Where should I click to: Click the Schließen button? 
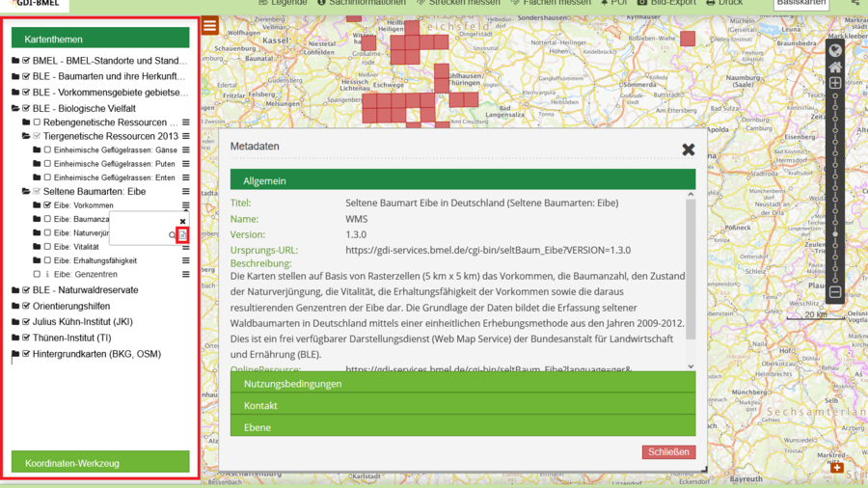pyautogui.click(x=667, y=451)
